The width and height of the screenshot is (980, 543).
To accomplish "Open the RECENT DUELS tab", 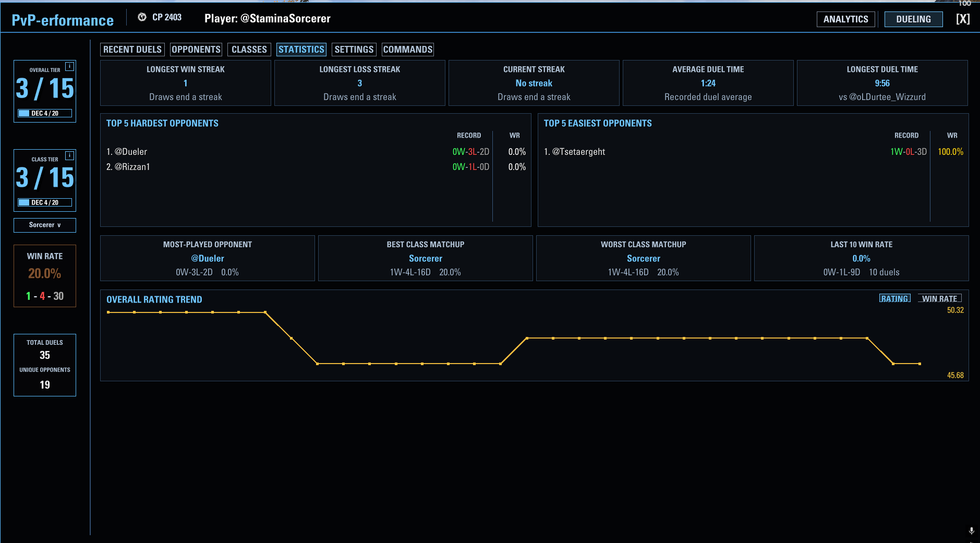I will [132, 50].
